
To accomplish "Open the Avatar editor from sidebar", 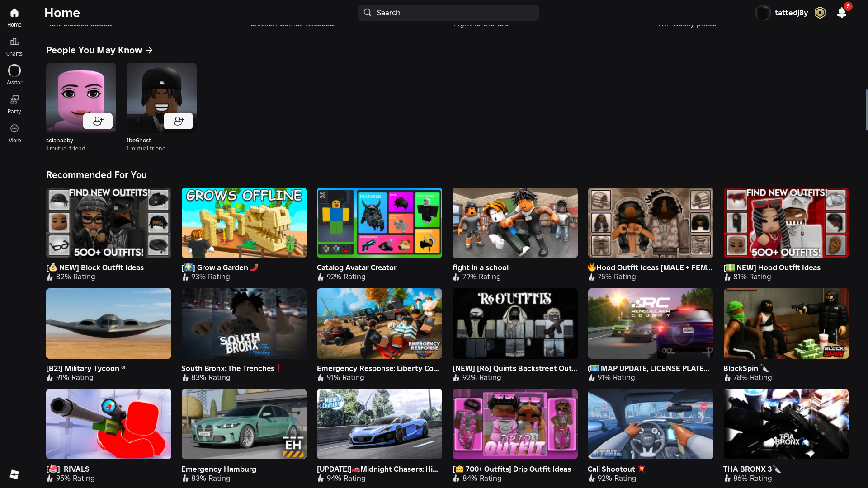I will coord(14,75).
